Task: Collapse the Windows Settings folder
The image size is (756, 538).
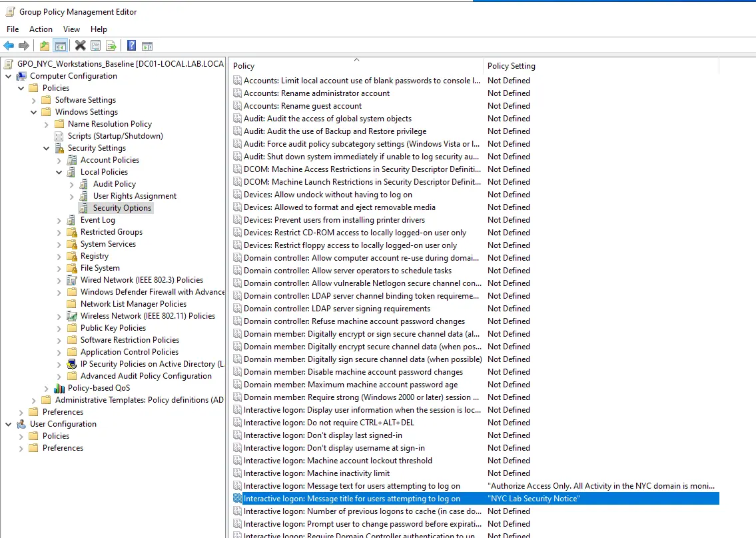Action: coord(34,113)
